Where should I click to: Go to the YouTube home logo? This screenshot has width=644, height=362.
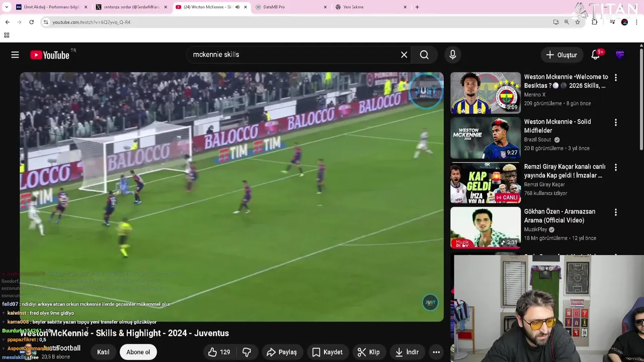coord(49,55)
